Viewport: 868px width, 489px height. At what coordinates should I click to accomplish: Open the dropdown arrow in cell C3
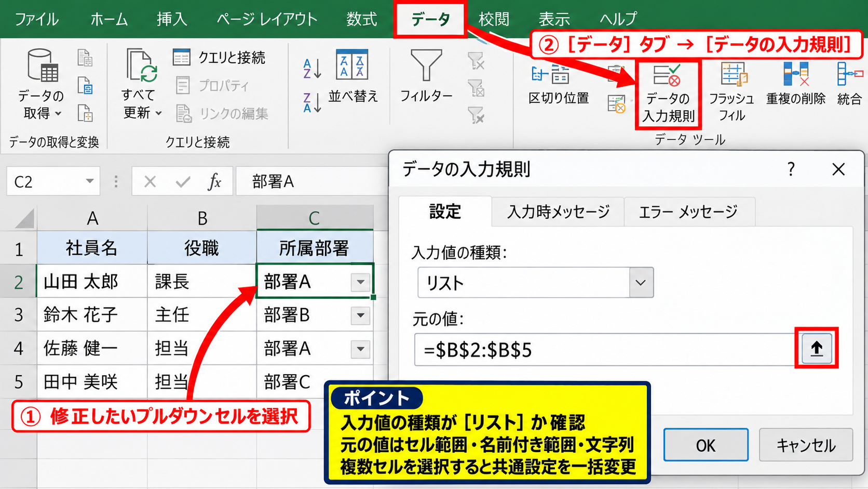(x=361, y=315)
